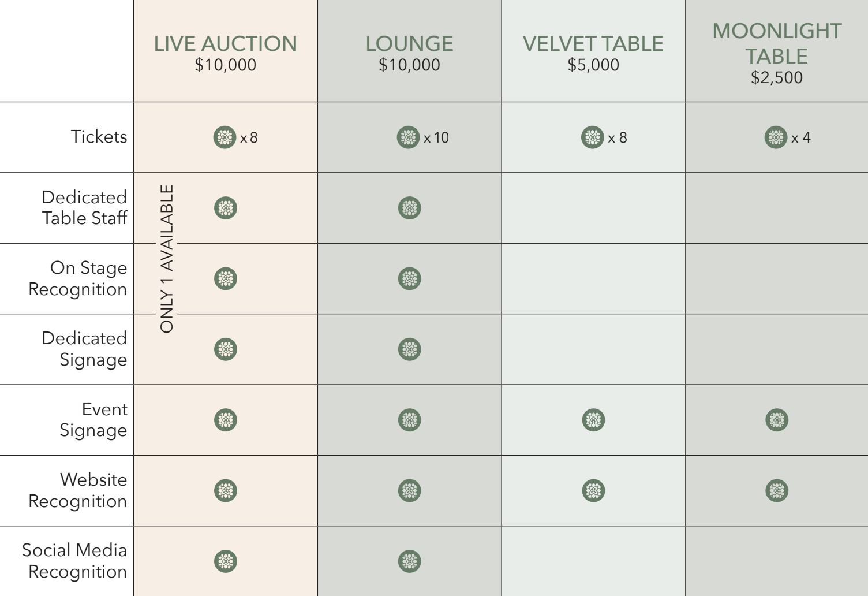Click Lounge Dedicated Signage icon
The height and width of the screenshot is (596, 868).
point(410,349)
